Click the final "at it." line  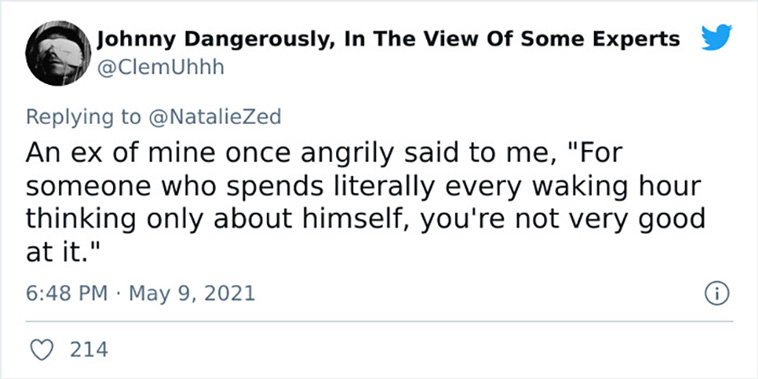[62, 253]
